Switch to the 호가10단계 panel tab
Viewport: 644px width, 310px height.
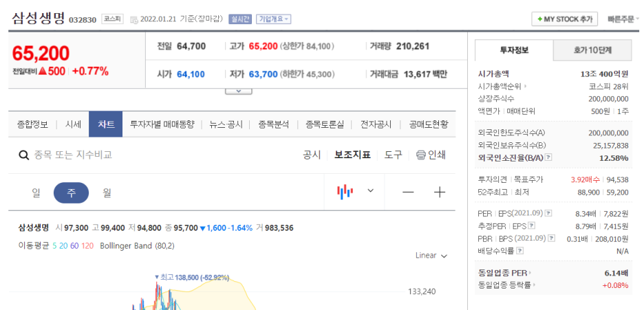pos(592,50)
